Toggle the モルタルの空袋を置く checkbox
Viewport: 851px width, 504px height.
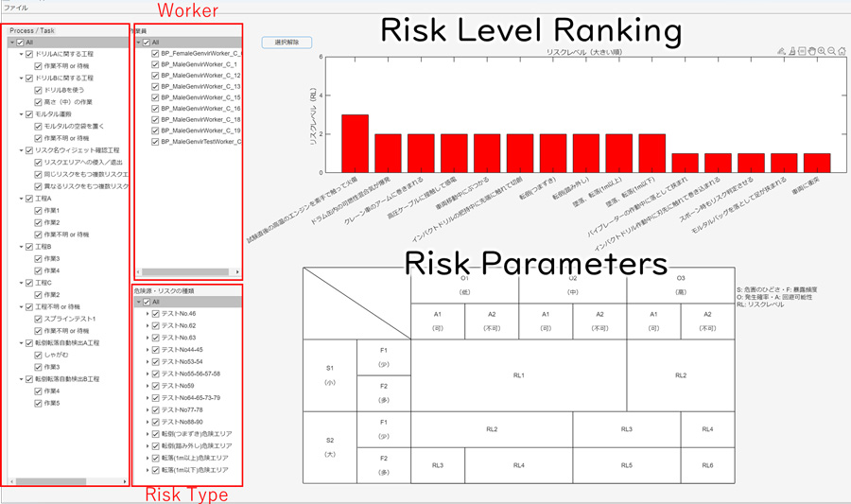[x=38, y=126]
